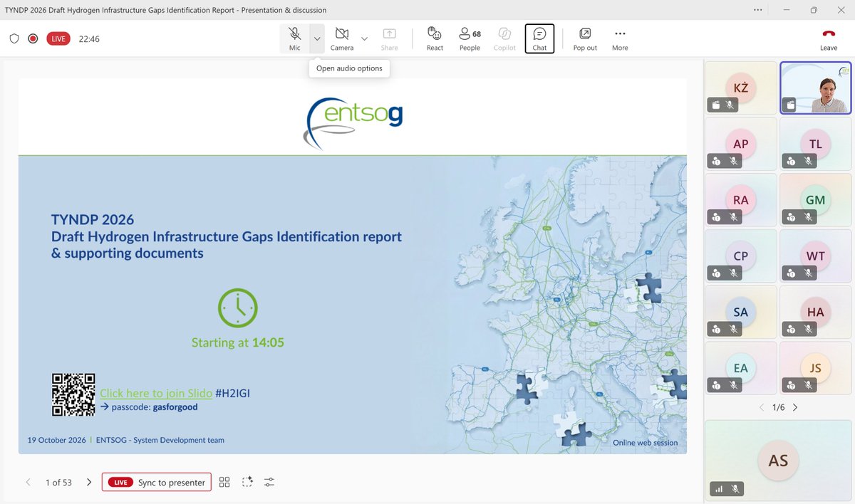Viewport: 855px width, 504px height.
Task: Toggle the Camera button
Action: [x=342, y=38]
